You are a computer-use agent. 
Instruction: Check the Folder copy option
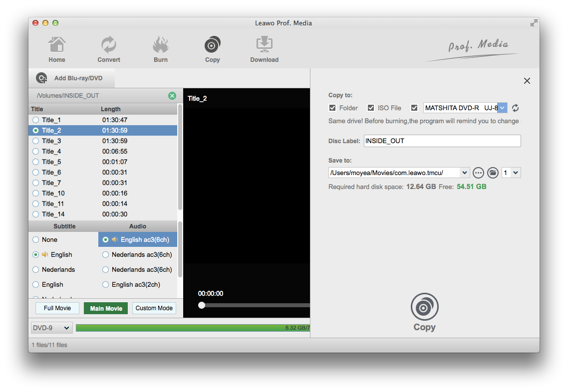(x=332, y=108)
